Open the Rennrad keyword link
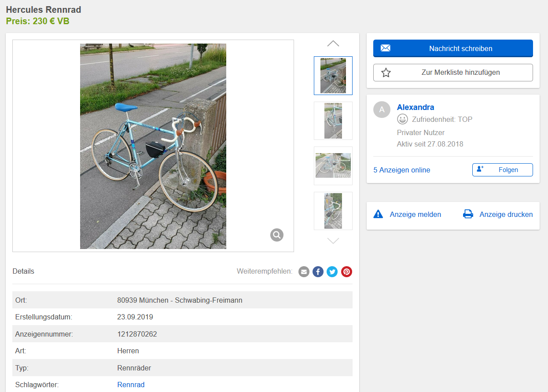 pos(131,385)
